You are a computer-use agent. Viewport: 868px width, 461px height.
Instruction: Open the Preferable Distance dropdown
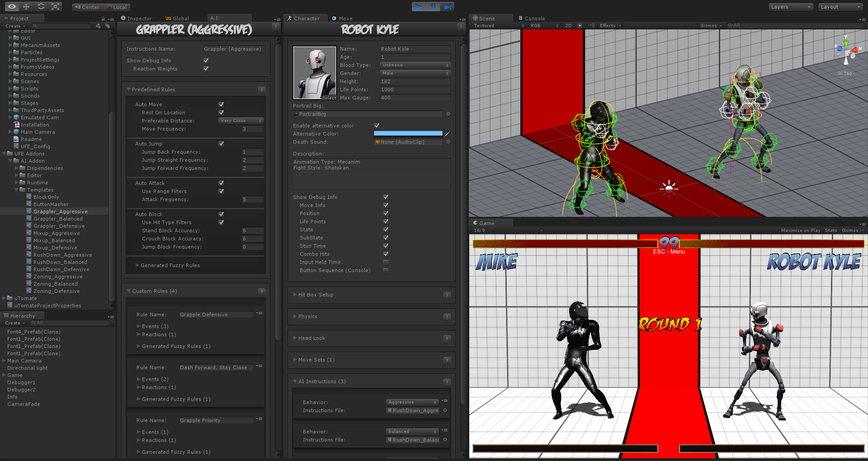(240, 121)
